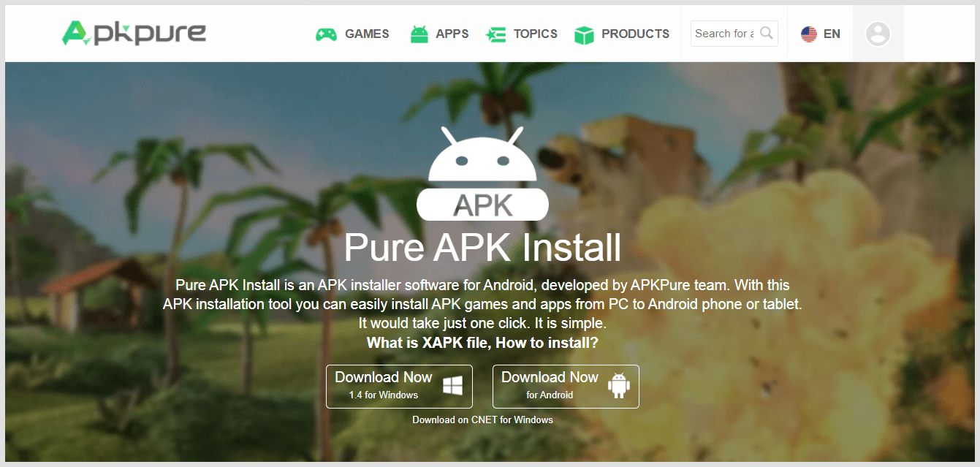The height and width of the screenshot is (467, 980).
Task: Click the Pure APK Install heading
Action: pos(482,248)
